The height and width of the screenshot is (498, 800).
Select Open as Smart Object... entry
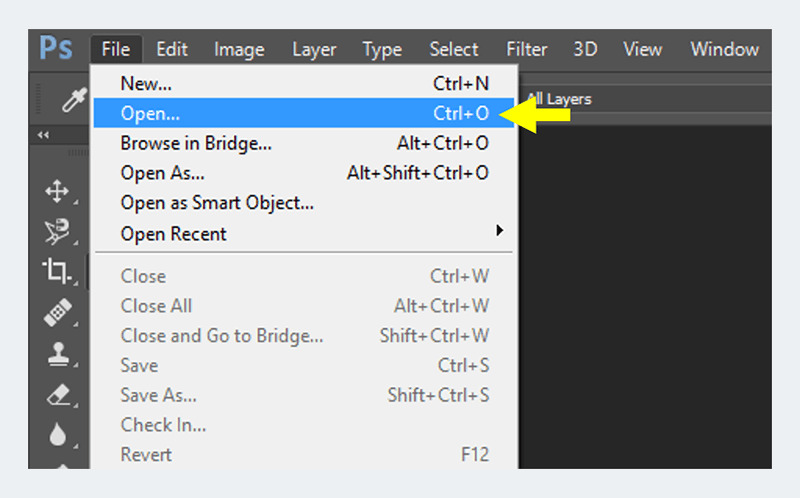click(304, 203)
